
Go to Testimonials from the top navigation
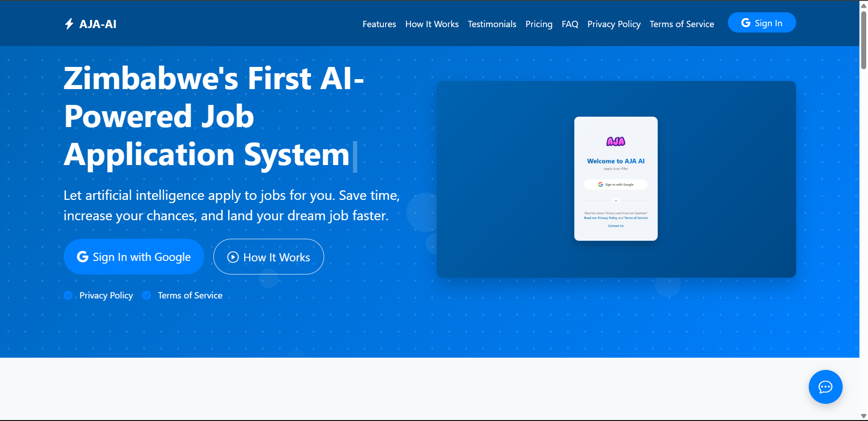(492, 24)
